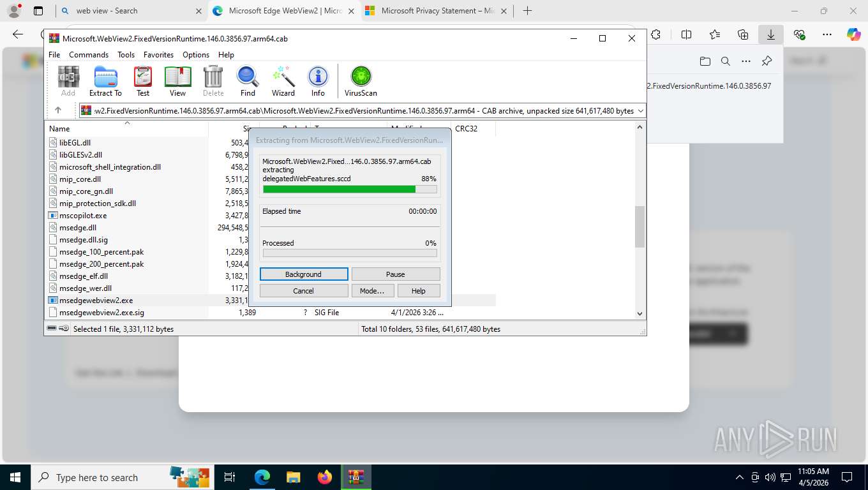The width and height of the screenshot is (868, 490).
Task: Run the Test archive tool
Action: coord(143,81)
